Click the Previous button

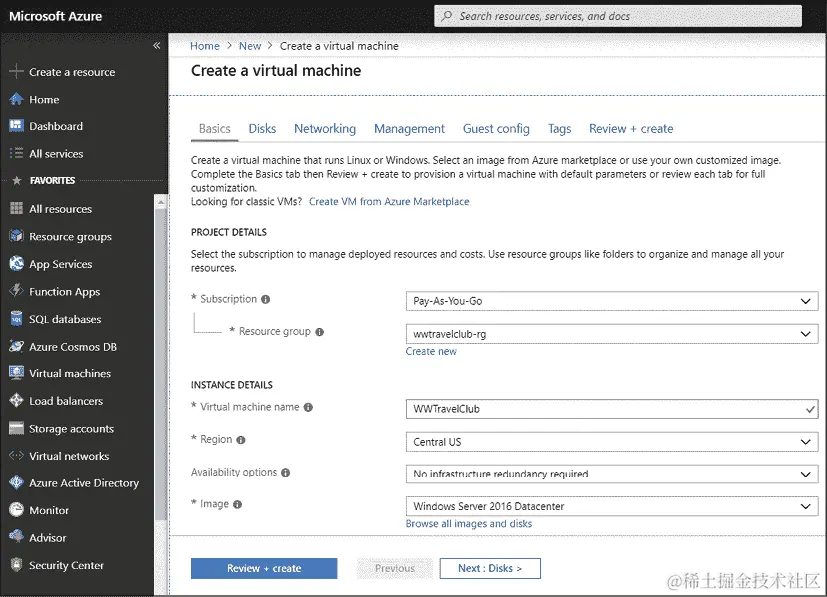coord(395,568)
